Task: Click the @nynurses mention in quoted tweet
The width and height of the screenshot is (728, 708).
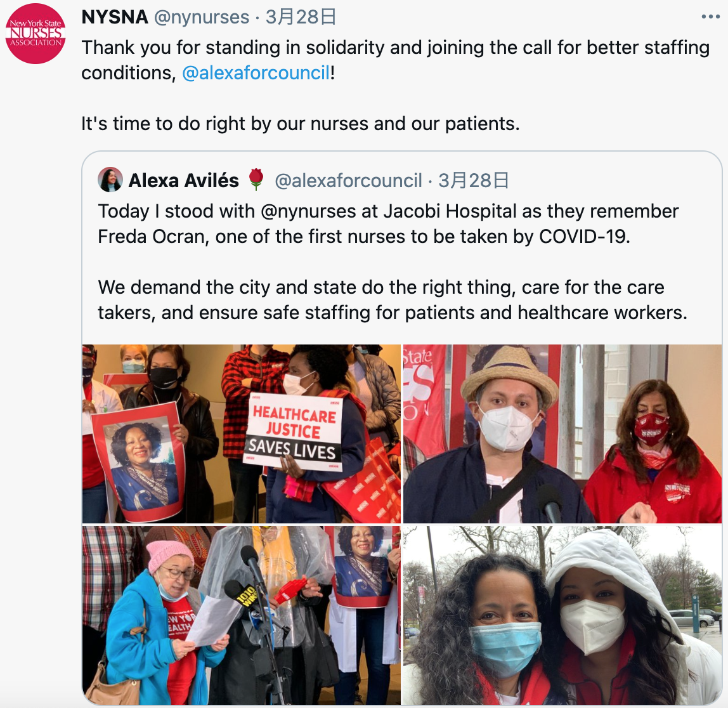Action: point(308,211)
